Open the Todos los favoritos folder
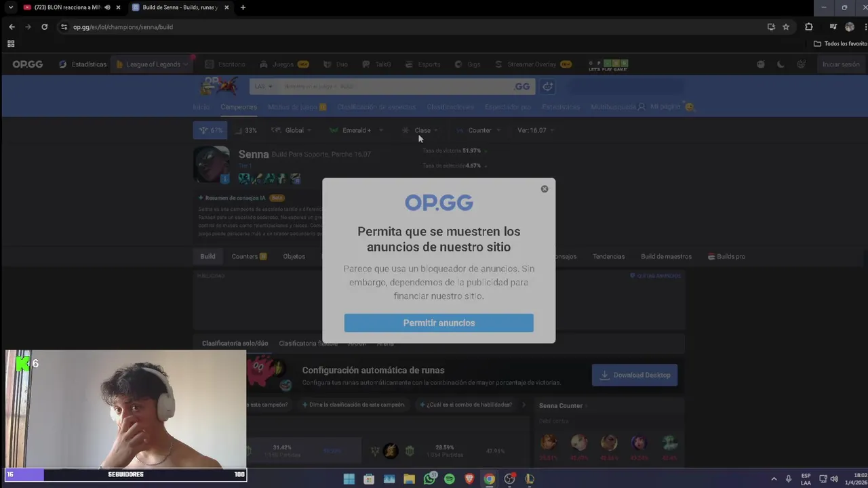This screenshot has width=868, height=488. coord(840,43)
